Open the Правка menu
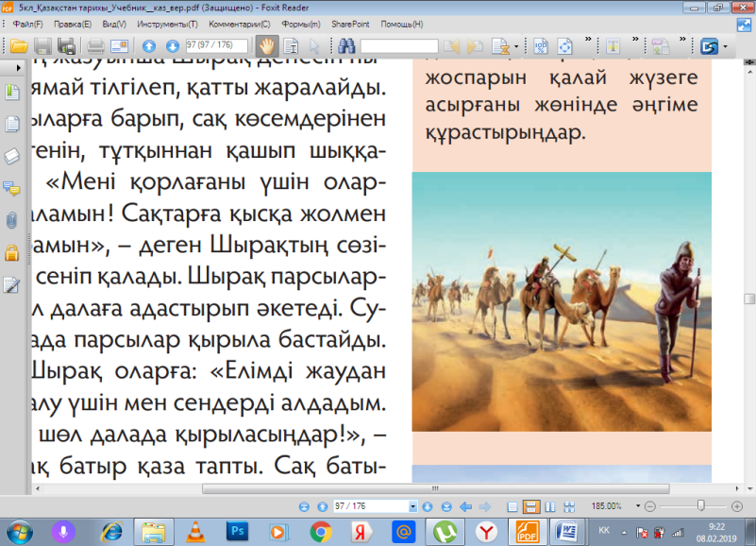The image size is (756, 546). point(73,25)
